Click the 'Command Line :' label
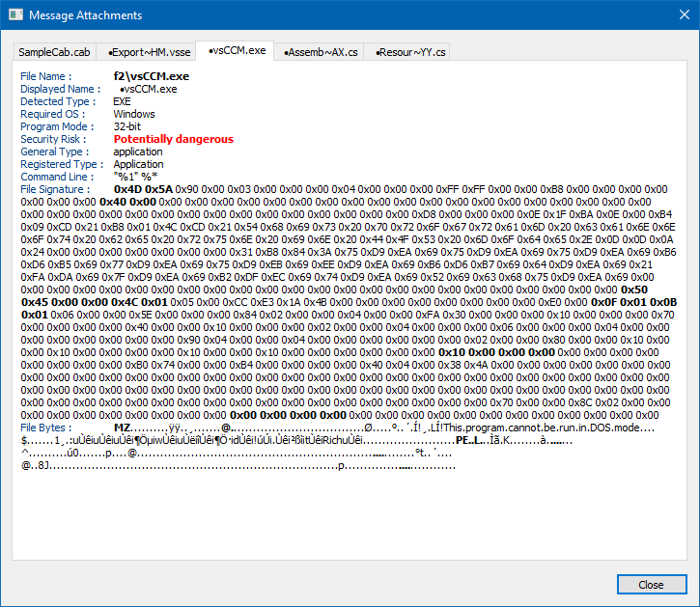The width and height of the screenshot is (700, 607). [57, 177]
